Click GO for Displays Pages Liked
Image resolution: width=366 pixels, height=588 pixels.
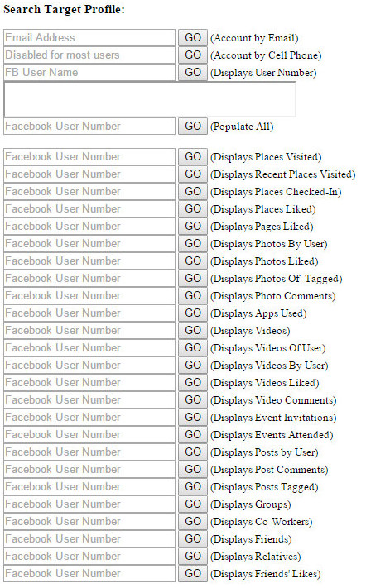click(x=193, y=226)
